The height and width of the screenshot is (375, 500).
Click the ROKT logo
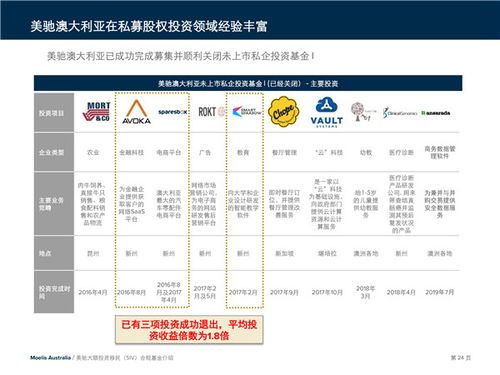pos(212,112)
